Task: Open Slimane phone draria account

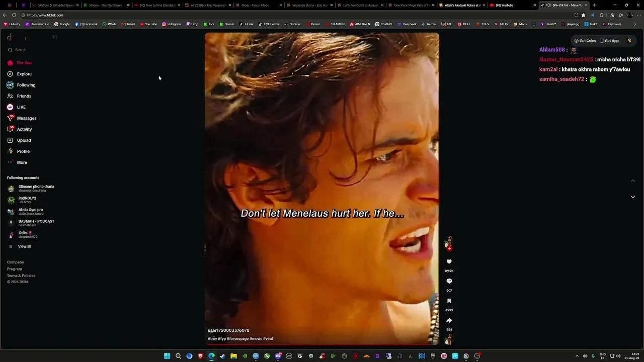Action: pyautogui.click(x=31, y=188)
